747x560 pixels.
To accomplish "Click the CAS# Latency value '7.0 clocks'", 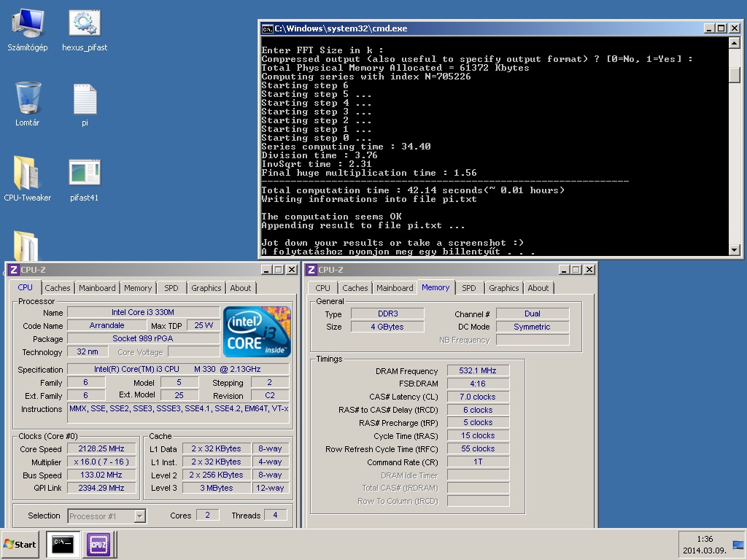I will click(479, 397).
